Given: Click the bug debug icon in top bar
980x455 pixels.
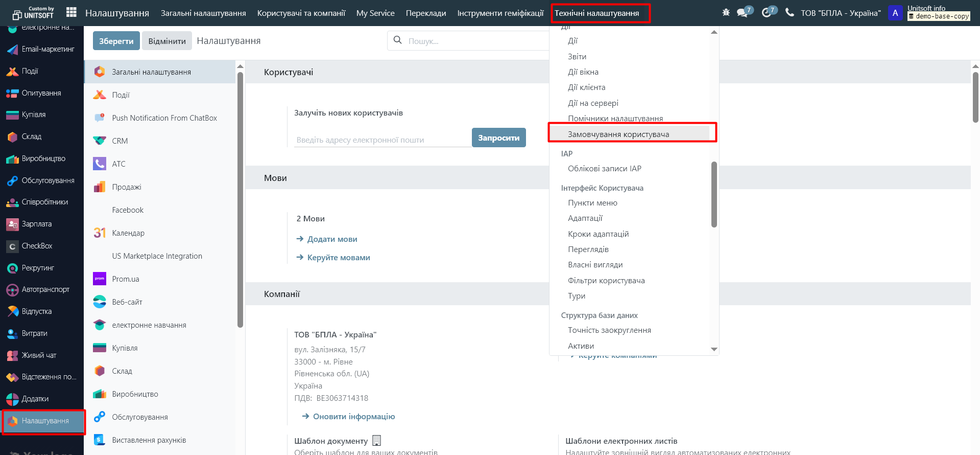Looking at the screenshot, I should pos(726,12).
